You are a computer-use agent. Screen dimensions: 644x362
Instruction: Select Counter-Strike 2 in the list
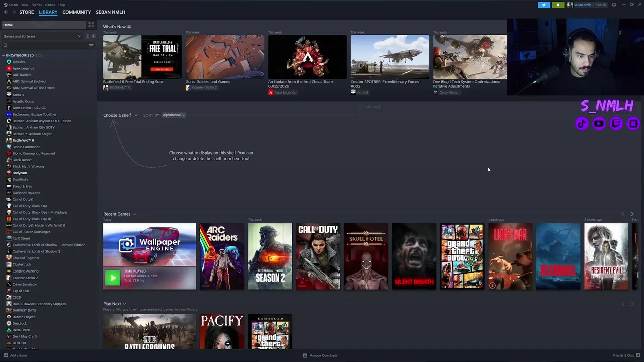(25, 278)
